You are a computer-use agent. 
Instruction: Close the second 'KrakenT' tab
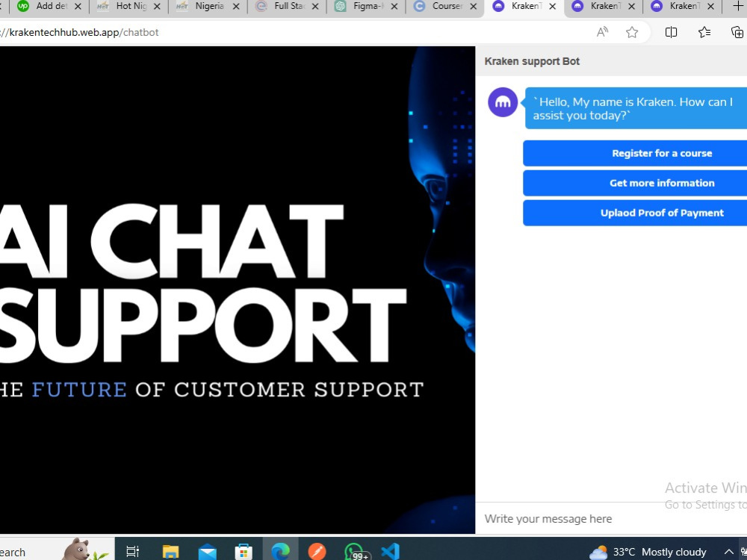pos(631,6)
